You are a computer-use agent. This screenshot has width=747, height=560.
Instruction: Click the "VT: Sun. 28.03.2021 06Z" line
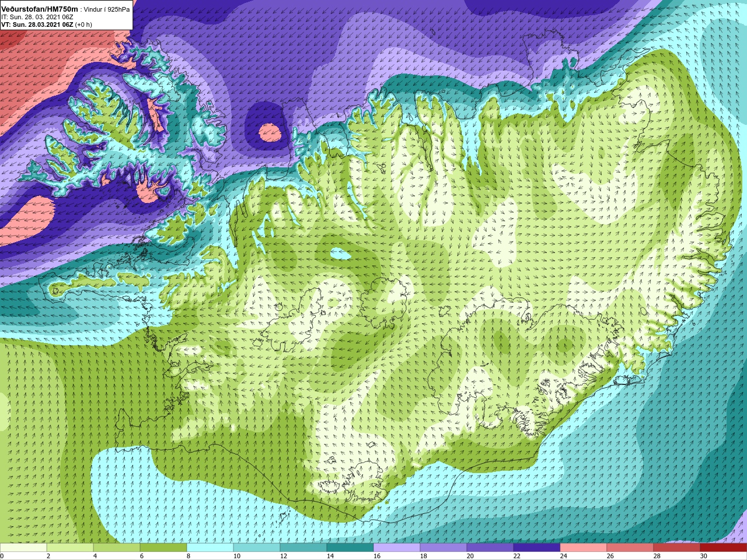(x=37, y=24)
